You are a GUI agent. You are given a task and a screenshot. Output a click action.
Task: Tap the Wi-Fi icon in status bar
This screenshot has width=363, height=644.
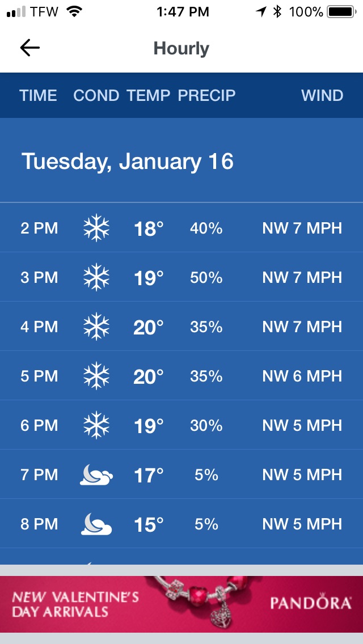[x=74, y=11]
